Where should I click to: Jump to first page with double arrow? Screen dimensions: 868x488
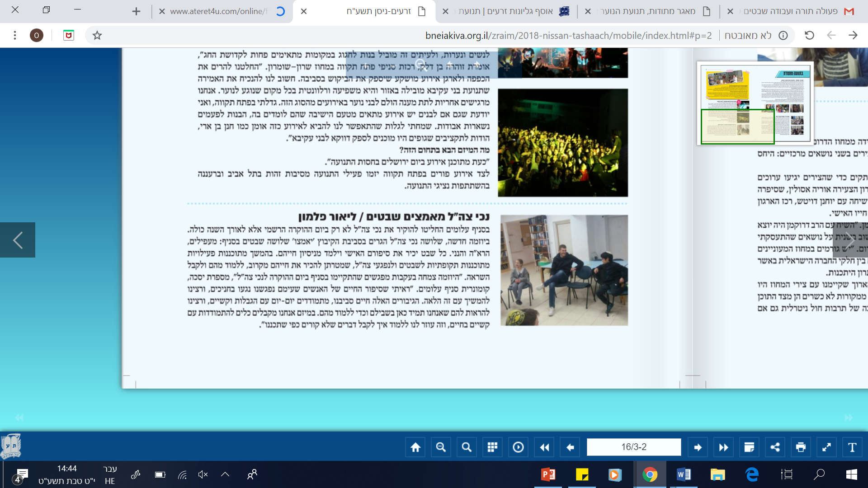tap(544, 447)
